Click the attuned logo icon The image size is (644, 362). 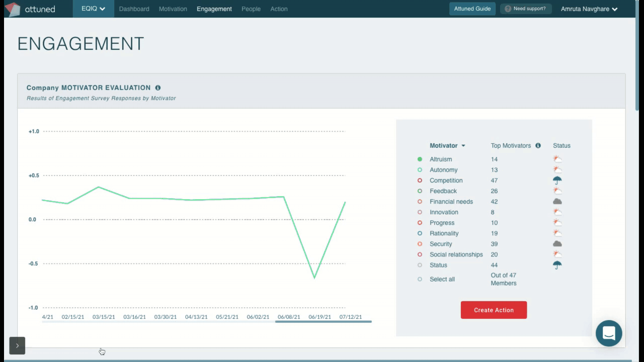point(12,9)
